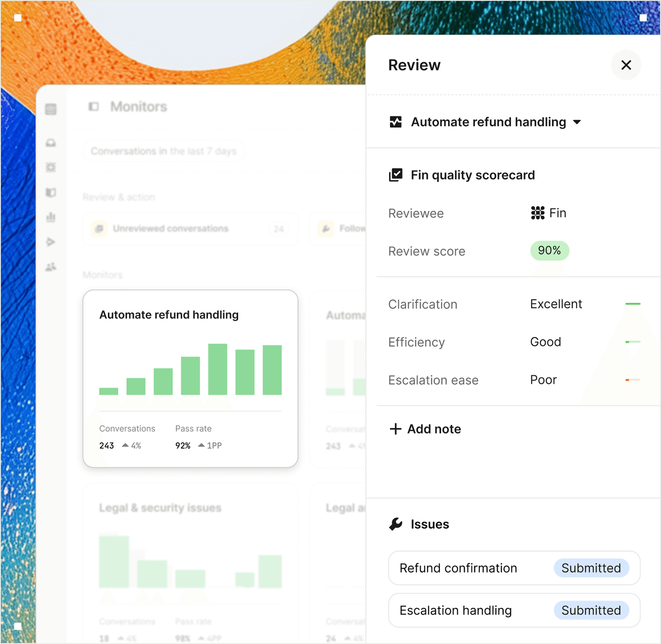The image size is (661, 644).
Task: Click Submitted badge on Refund confirmation
Action: pos(591,568)
